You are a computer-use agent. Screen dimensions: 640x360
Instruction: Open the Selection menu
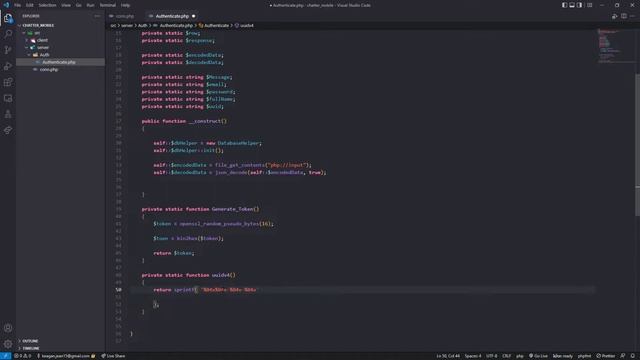(x=47, y=5)
